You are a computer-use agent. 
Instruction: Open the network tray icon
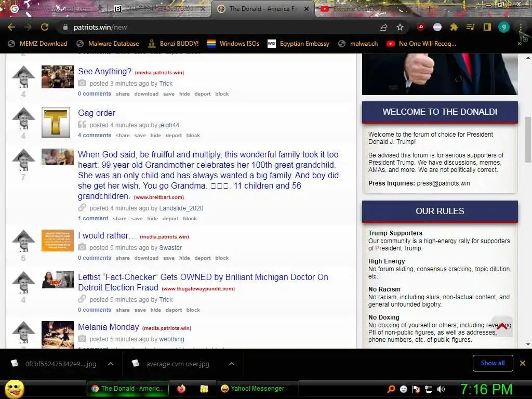[429, 389]
